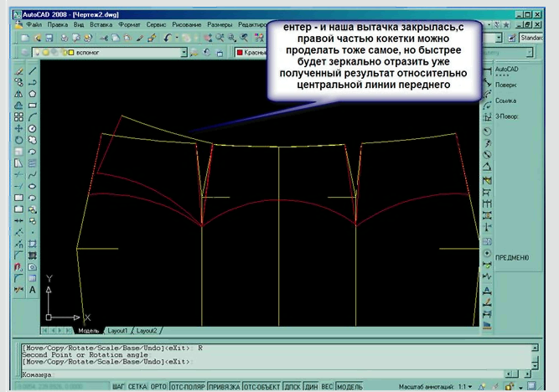Toggle СЕТКА grid display
Screen dimensions: 559x392
coord(137,386)
